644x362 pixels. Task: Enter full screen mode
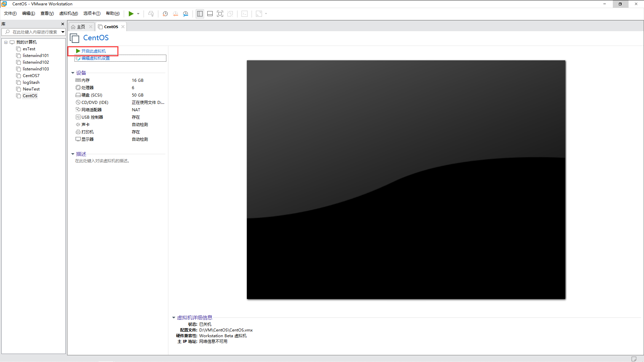point(220,14)
